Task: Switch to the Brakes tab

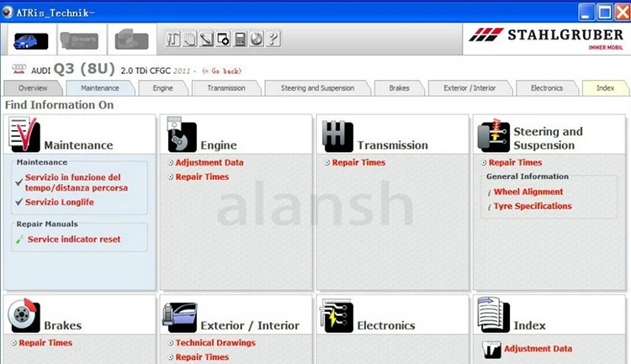Action: pos(399,88)
